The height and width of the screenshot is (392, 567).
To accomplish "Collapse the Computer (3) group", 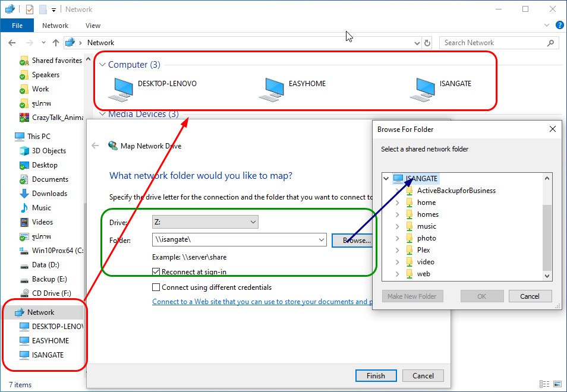I will click(x=102, y=65).
